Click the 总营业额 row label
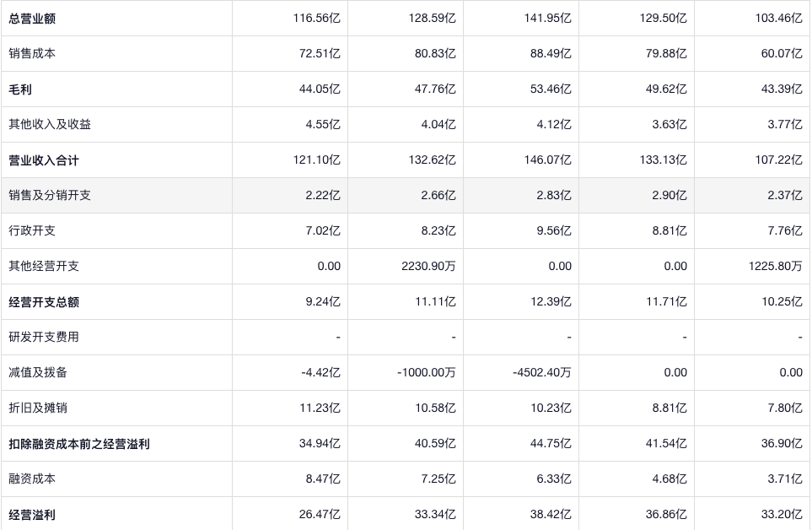 [33, 18]
